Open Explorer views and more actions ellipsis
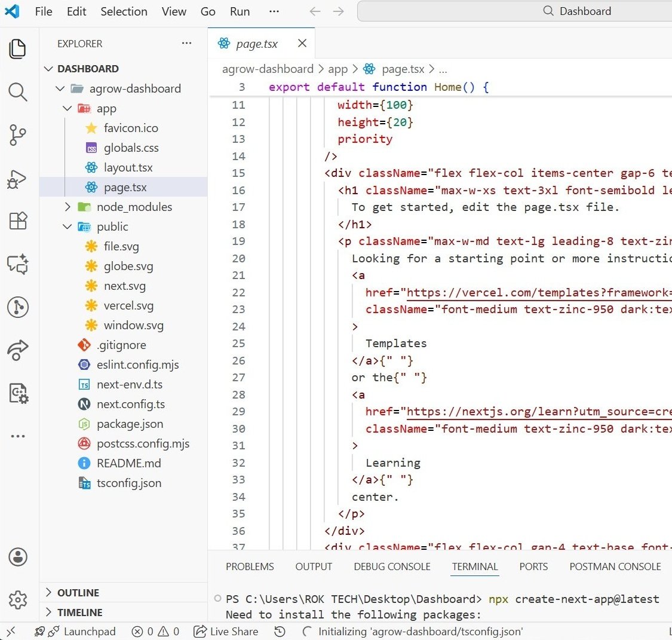This screenshot has height=640, width=672. pos(186,43)
